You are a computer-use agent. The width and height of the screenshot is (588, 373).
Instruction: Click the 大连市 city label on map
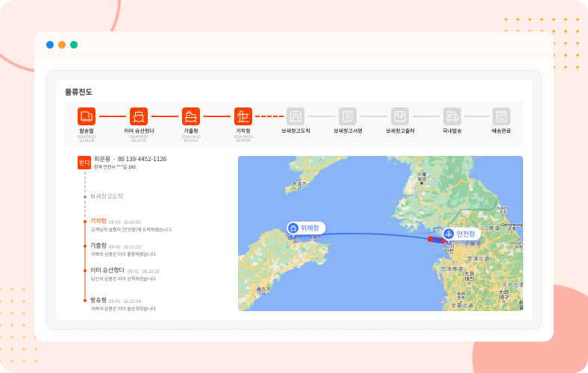click(300, 184)
